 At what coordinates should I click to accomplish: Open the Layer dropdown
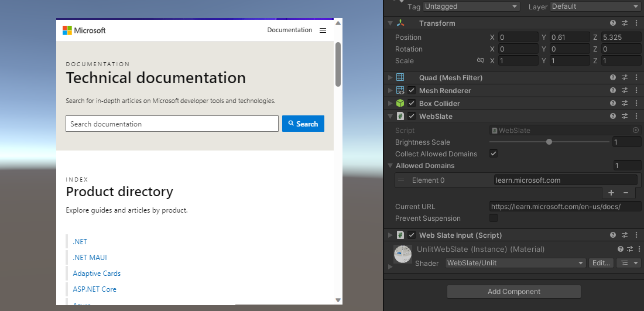point(595,6)
